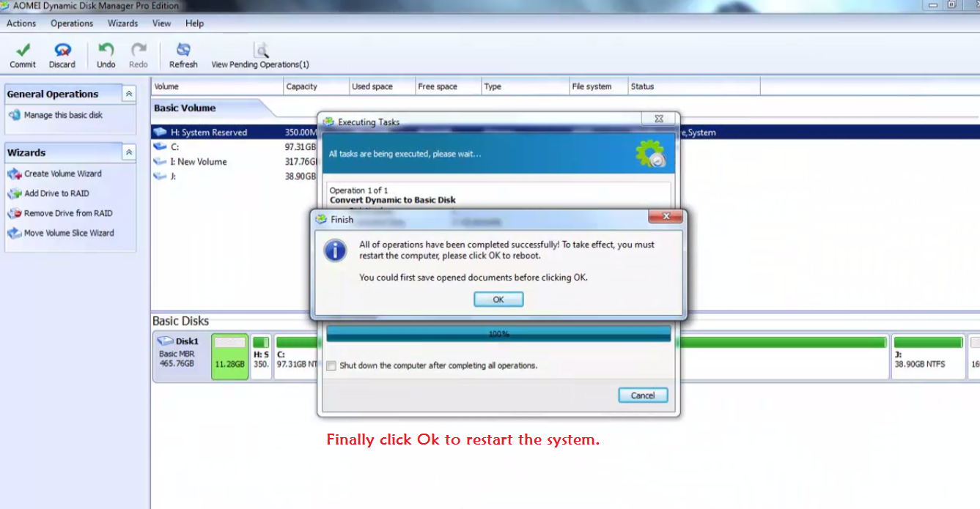
Task: Sort by the Volume column header
Action: click(218, 86)
